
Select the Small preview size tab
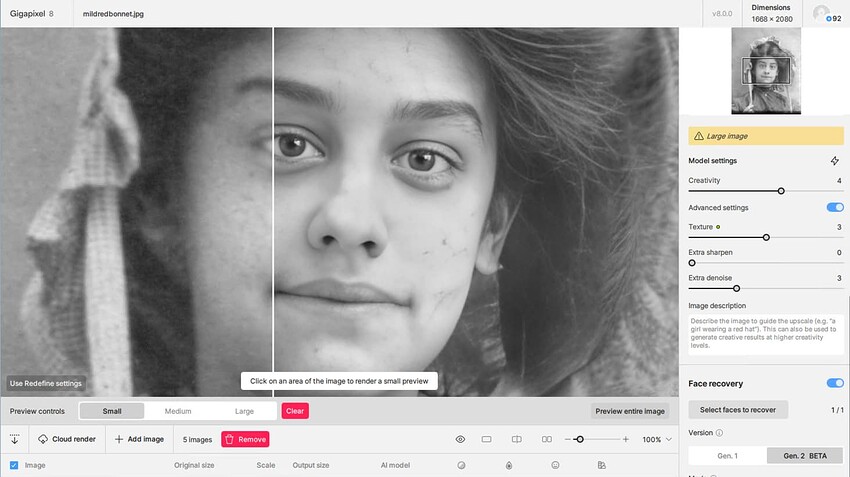point(112,411)
